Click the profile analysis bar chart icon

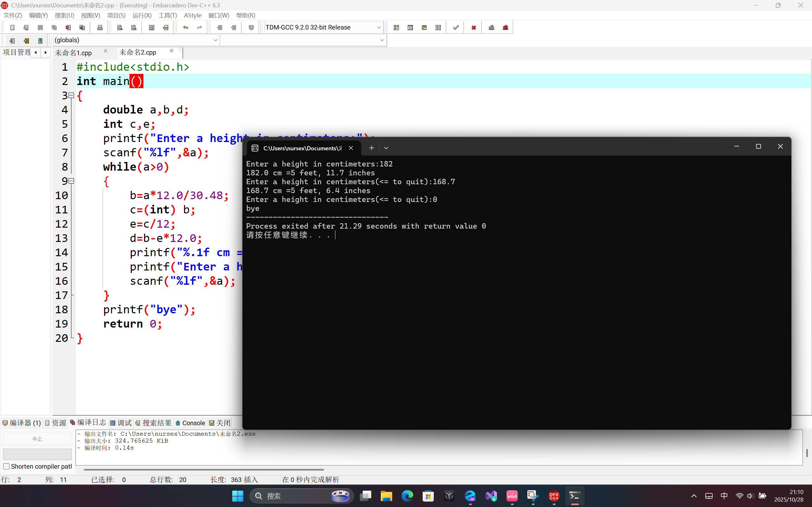click(x=492, y=28)
